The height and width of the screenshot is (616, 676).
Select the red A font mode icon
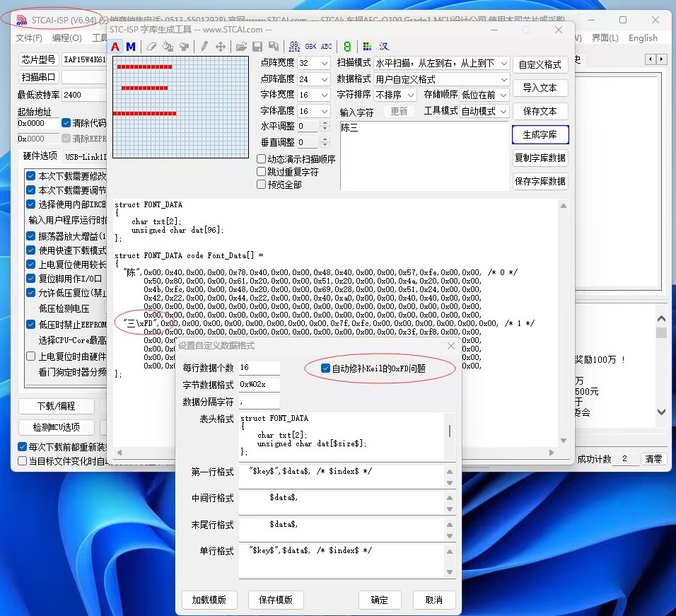click(115, 47)
